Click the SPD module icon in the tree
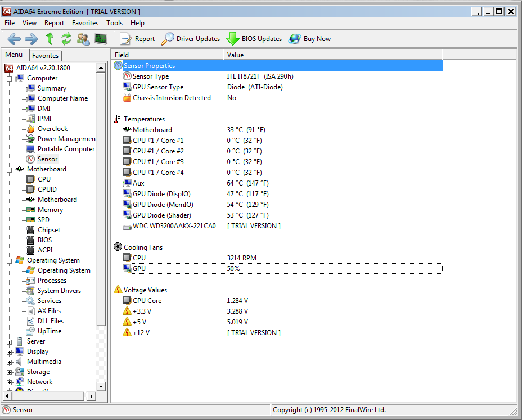This screenshot has width=522, height=420. pyautogui.click(x=30, y=220)
